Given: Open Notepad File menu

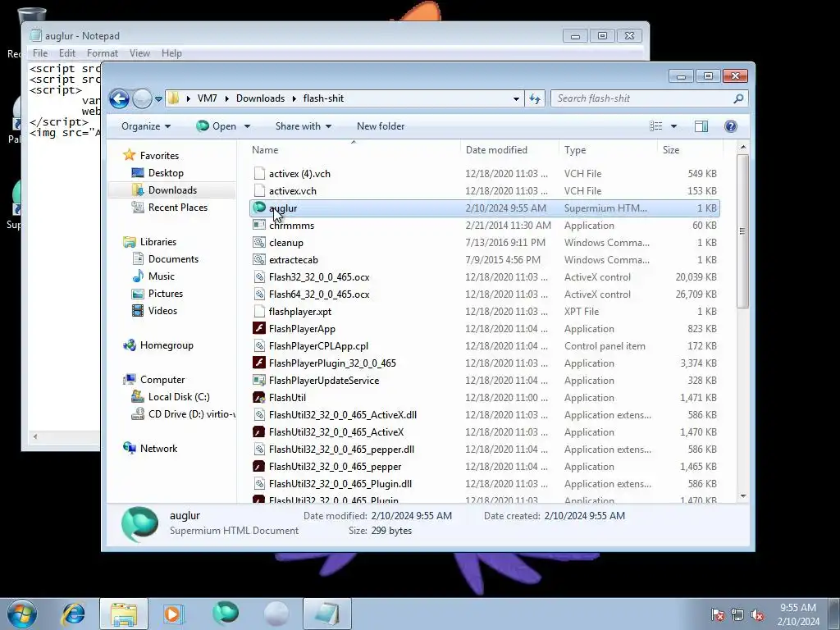Looking at the screenshot, I should 40,53.
